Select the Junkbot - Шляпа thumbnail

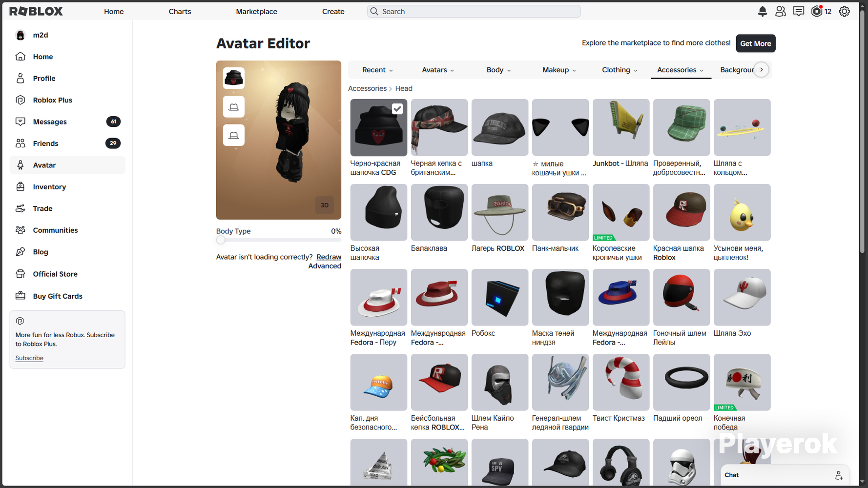click(621, 127)
